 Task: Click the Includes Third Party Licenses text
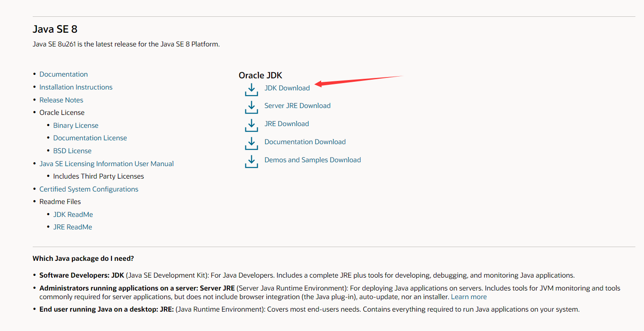click(x=99, y=176)
